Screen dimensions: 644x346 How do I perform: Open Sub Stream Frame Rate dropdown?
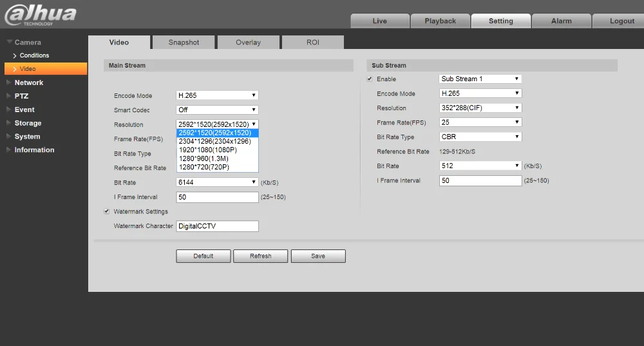coord(480,122)
